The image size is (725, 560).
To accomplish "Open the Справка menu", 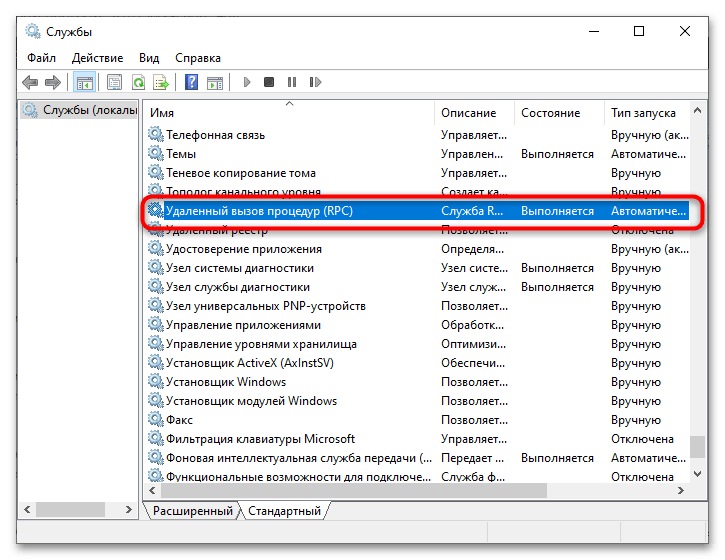I will tap(198, 58).
